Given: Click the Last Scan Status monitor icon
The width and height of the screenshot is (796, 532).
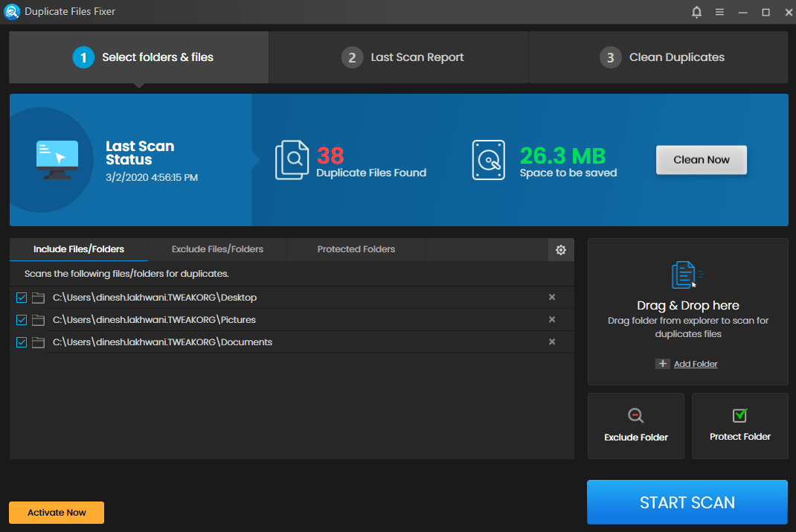Looking at the screenshot, I should 57,160.
